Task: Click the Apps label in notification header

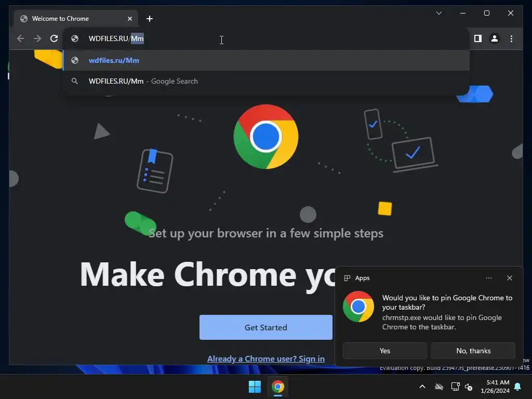Action: coord(362,278)
